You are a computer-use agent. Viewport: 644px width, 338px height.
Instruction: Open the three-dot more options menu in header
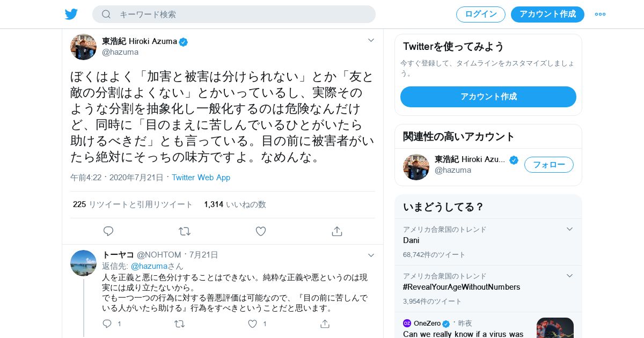[x=600, y=14]
